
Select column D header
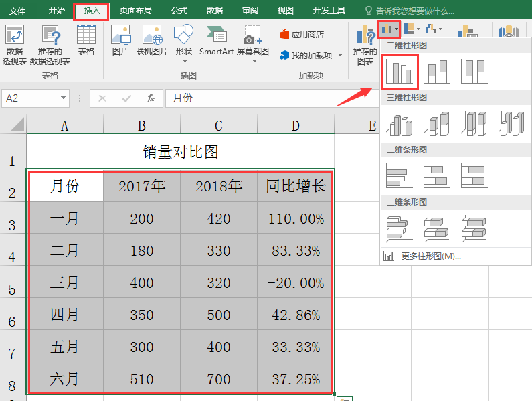coord(296,125)
